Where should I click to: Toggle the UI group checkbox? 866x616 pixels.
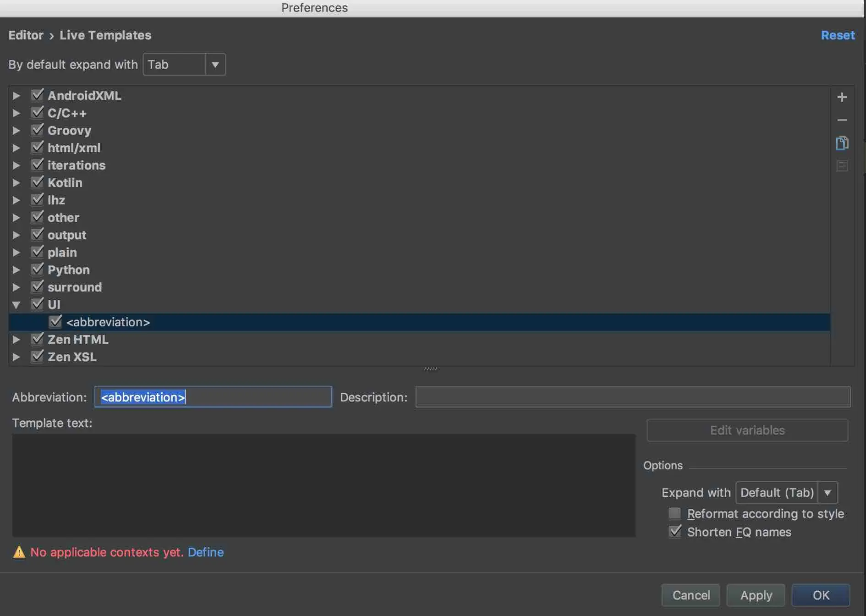[x=37, y=304]
